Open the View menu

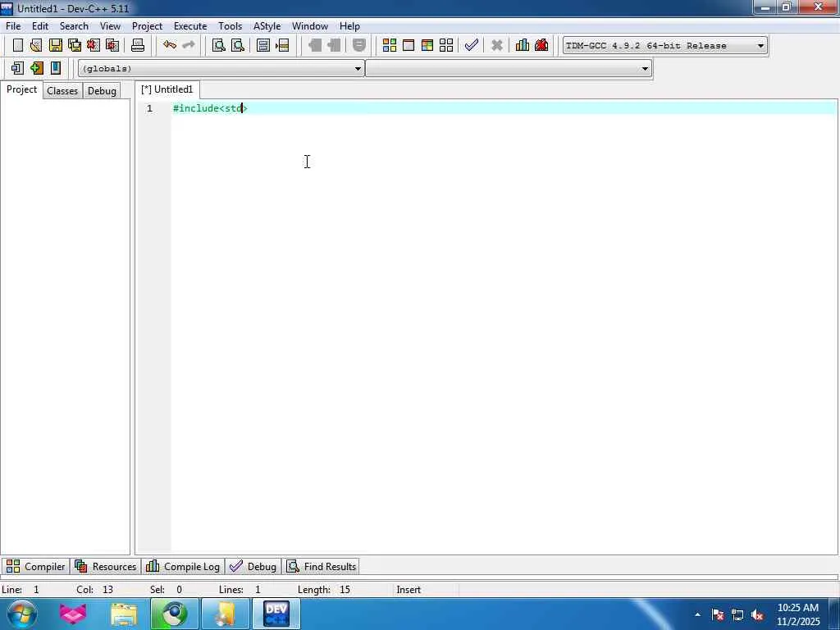[111, 26]
